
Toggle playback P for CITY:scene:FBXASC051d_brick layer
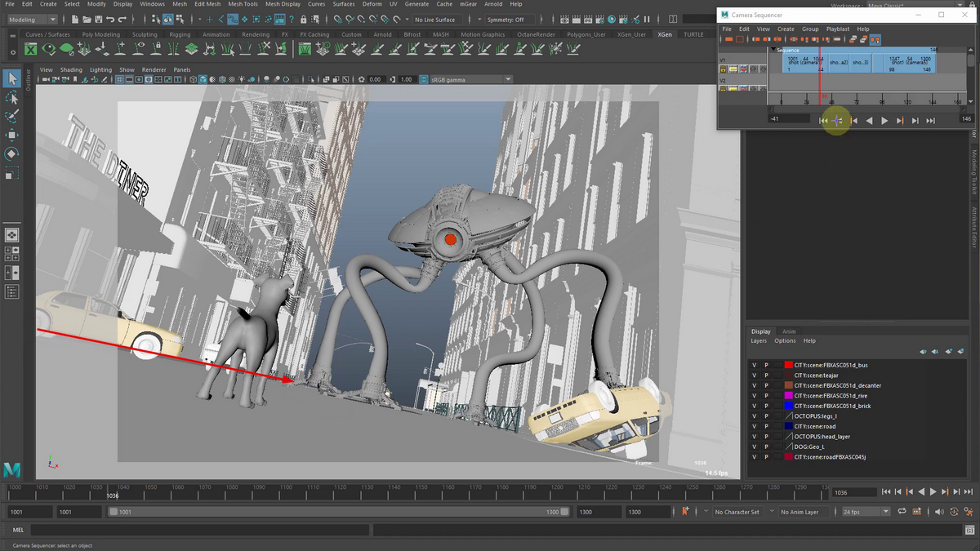tap(766, 406)
